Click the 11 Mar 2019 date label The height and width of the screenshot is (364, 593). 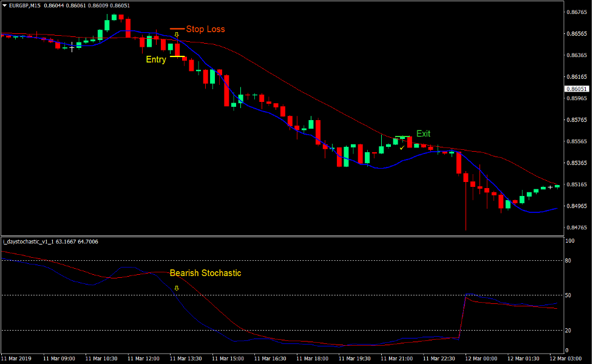point(16,359)
